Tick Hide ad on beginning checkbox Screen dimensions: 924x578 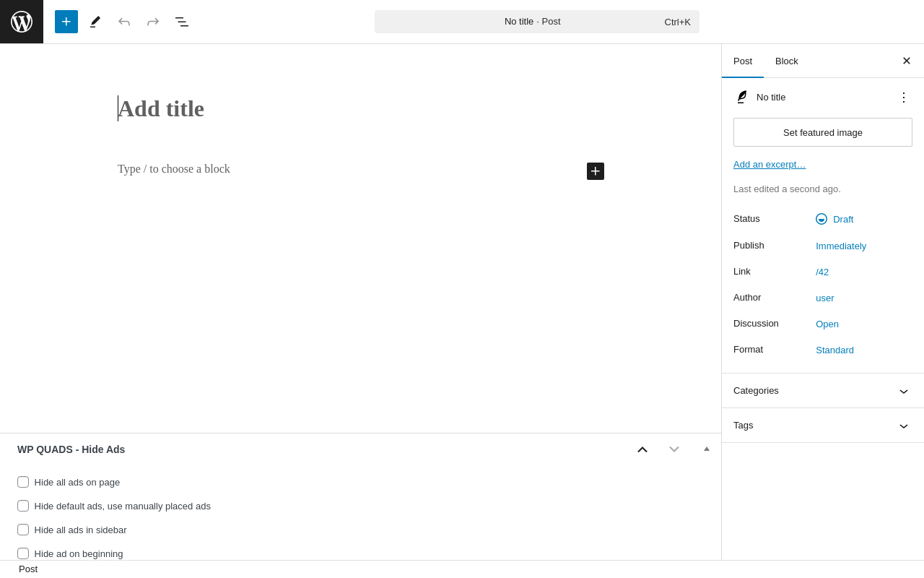point(23,553)
